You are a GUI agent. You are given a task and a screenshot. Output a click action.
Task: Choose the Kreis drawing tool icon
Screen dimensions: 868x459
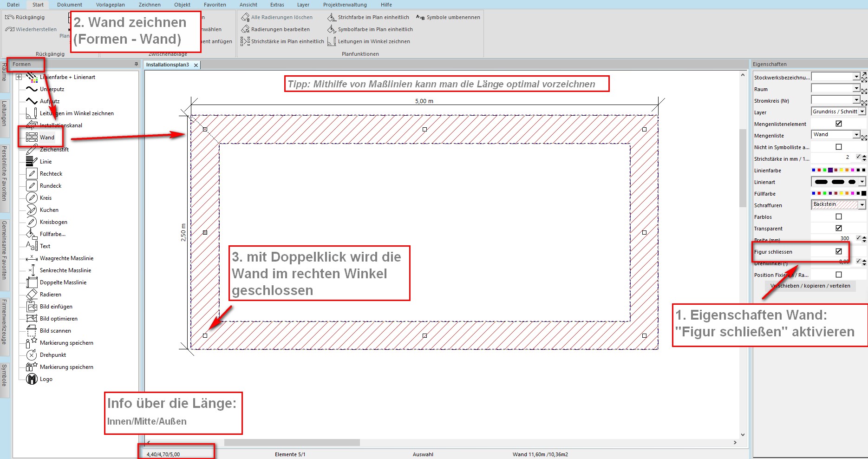coord(32,198)
